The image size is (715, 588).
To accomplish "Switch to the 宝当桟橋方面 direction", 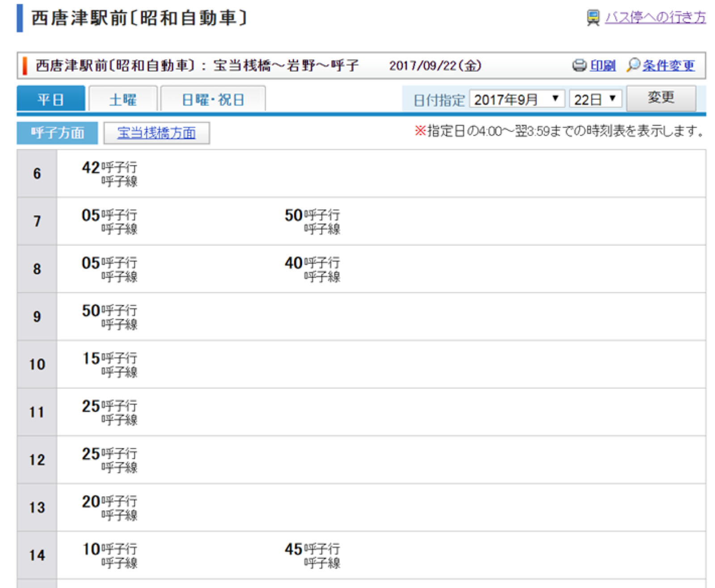I will click(156, 133).
